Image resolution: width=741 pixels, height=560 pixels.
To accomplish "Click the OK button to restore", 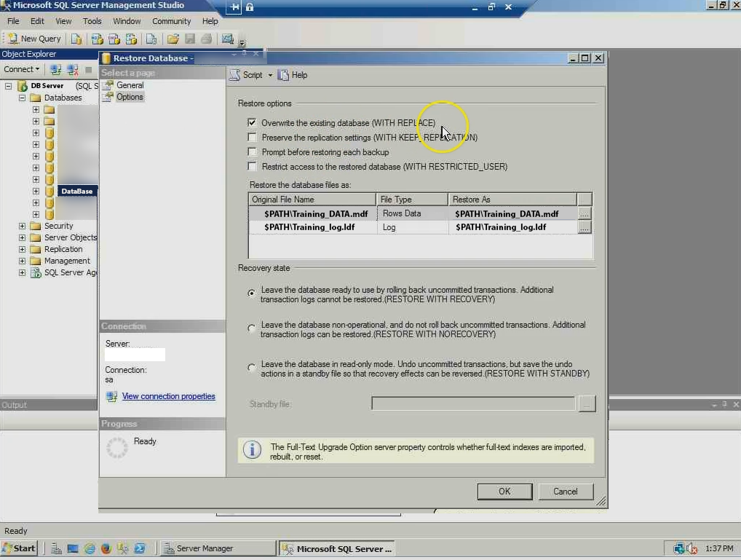I will [x=504, y=491].
